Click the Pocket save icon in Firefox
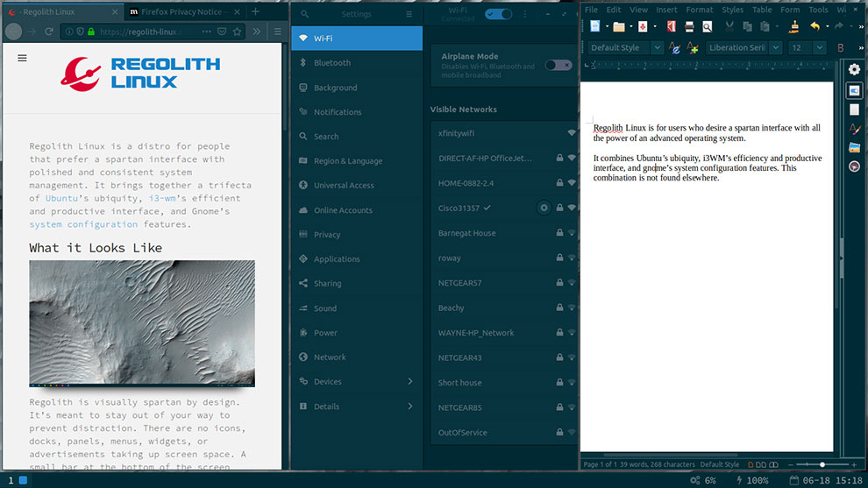This screenshot has width=868, height=488. coord(222,32)
